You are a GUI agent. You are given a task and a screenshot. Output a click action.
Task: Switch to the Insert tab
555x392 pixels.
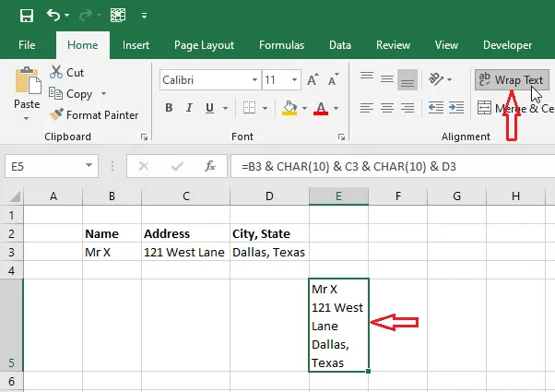click(136, 45)
